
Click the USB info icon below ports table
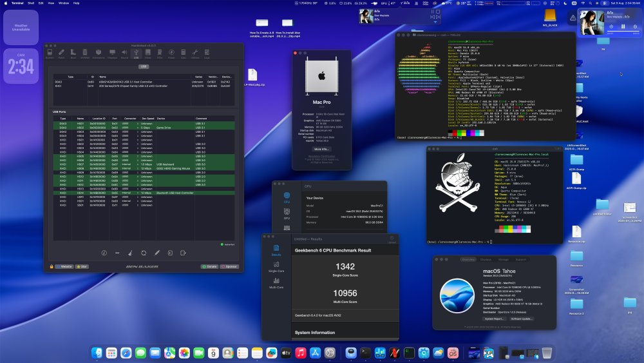pos(104,253)
